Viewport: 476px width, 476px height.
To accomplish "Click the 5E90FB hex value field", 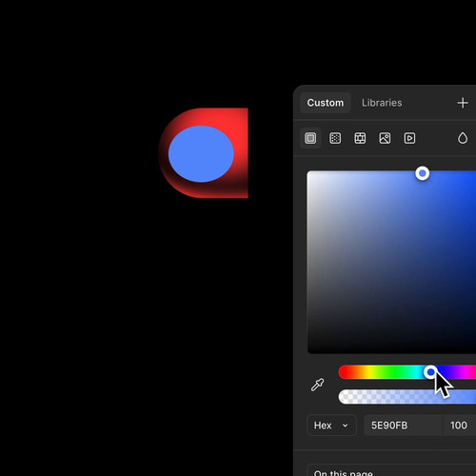I will point(403,426).
